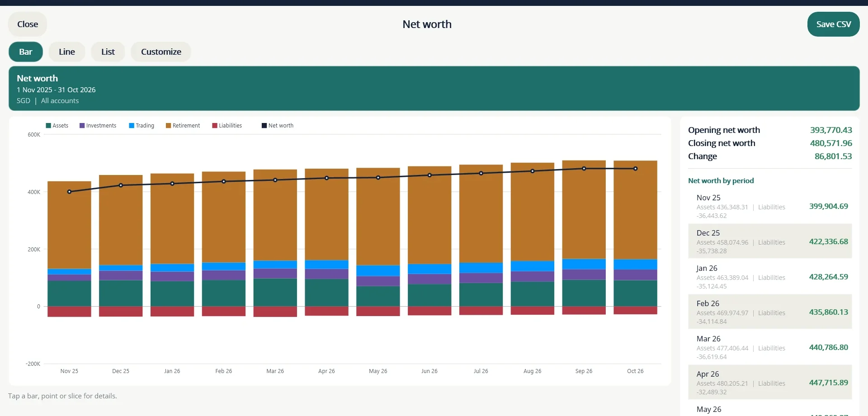The height and width of the screenshot is (416, 868).
Task: Open the Nov 25 period row
Action: pyautogui.click(x=770, y=206)
